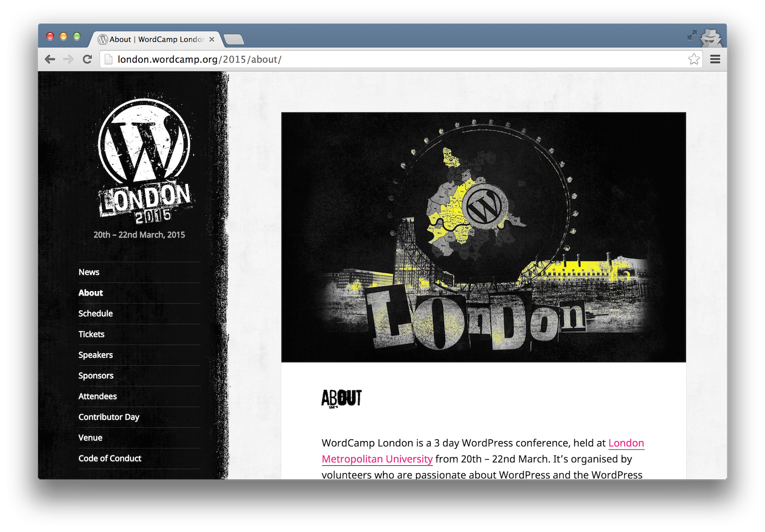Open a new tab

[234, 39]
